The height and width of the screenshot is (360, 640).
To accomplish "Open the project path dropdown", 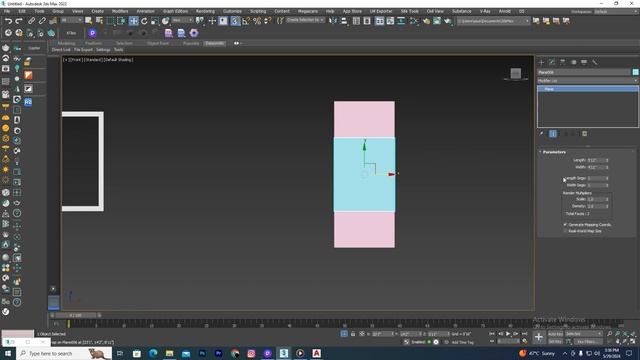I will (493, 21).
